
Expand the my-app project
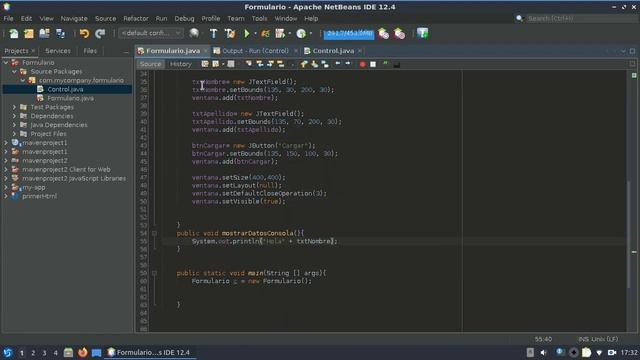click(x=6, y=187)
